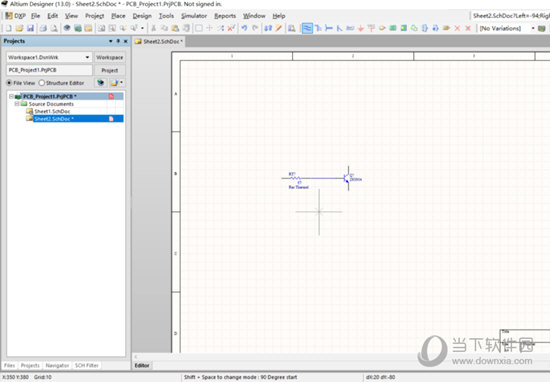
Task: Open the Projects panel options arrow
Action: [110, 41]
